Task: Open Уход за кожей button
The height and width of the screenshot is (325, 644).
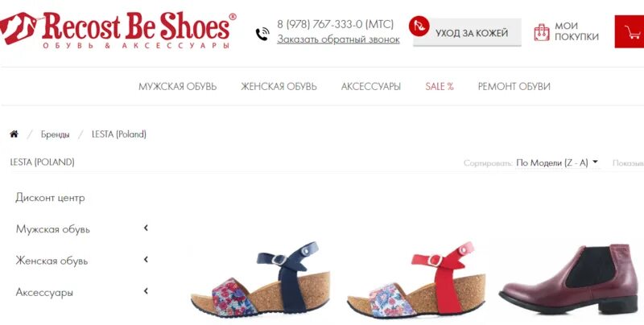Action: coord(467,32)
